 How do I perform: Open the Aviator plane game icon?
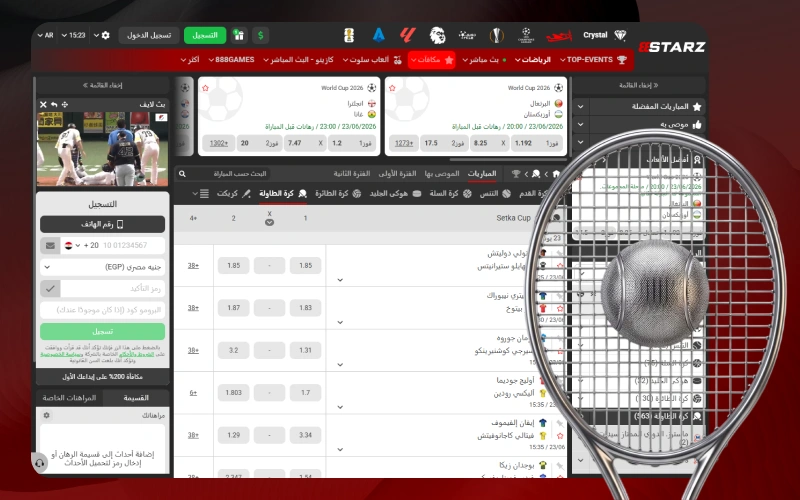pyautogui.click(x=559, y=36)
